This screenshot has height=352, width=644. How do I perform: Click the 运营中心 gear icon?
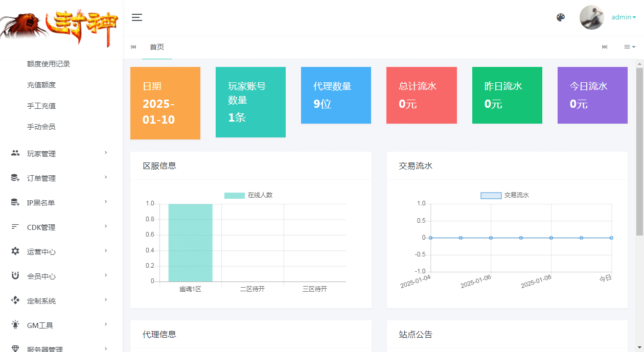point(15,251)
